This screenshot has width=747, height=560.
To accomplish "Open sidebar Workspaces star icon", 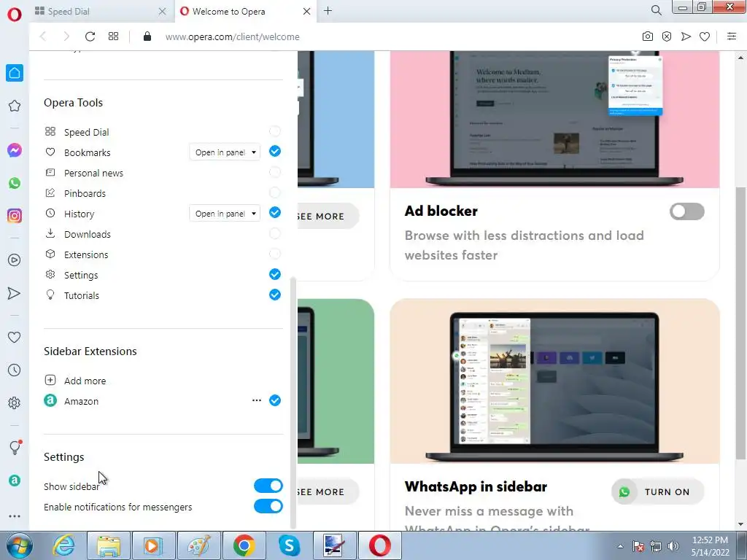I will 15,106.
